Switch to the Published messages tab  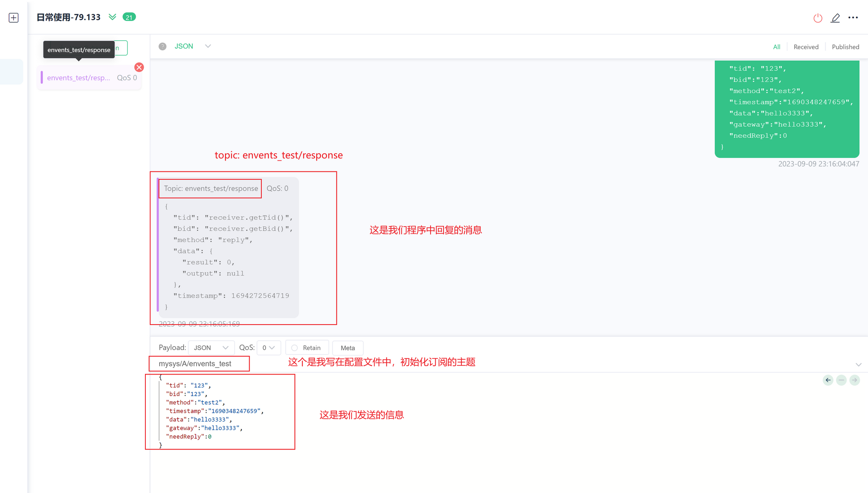(x=845, y=47)
